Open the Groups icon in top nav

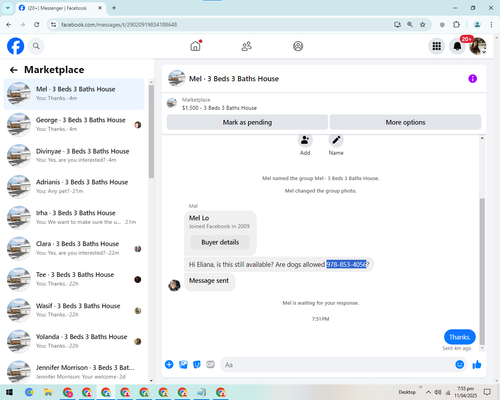pyautogui.click(x=298, y=46)
